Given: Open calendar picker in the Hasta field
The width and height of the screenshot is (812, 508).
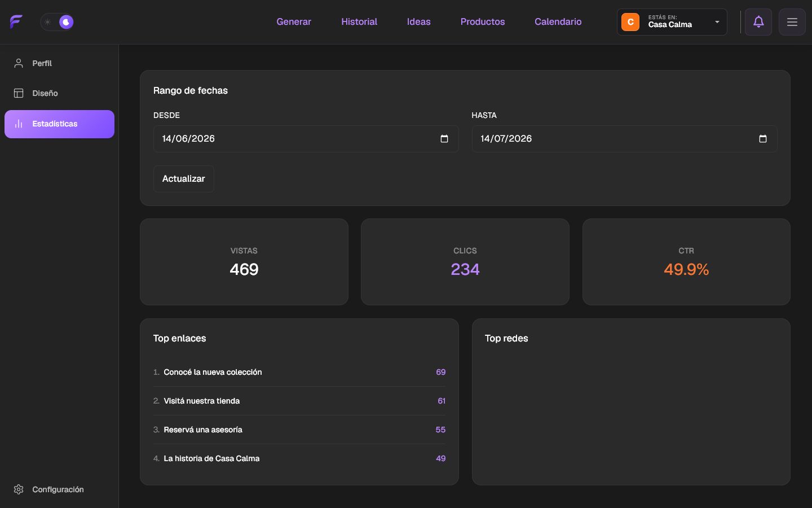Looking at the screenshot, I should [763, 139].
